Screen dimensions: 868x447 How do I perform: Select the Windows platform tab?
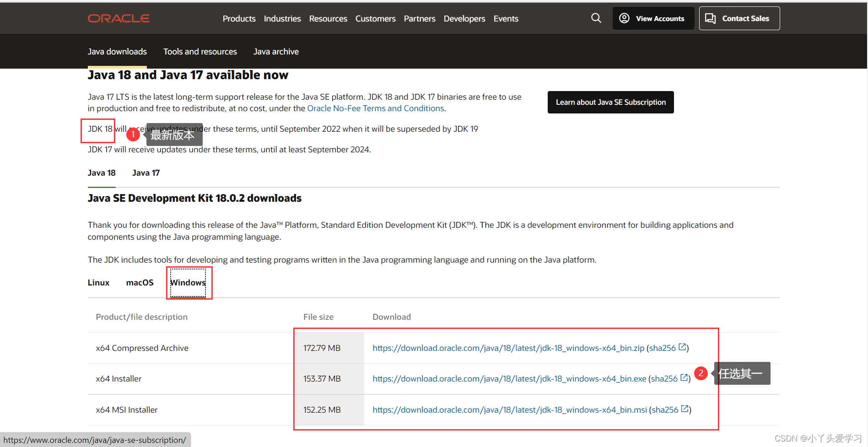coord(188,283)
